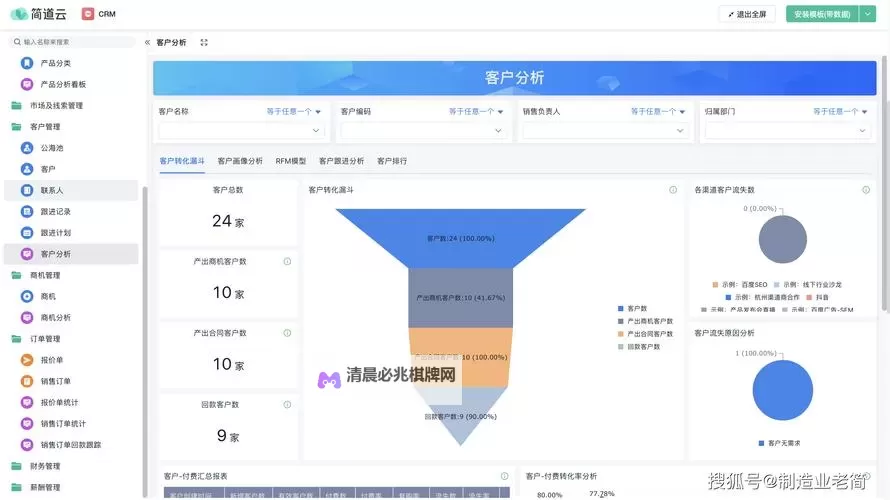Open 产品分类 in sidebar
This screenshot has width=890, height=500.
click(x=55, y=63)
